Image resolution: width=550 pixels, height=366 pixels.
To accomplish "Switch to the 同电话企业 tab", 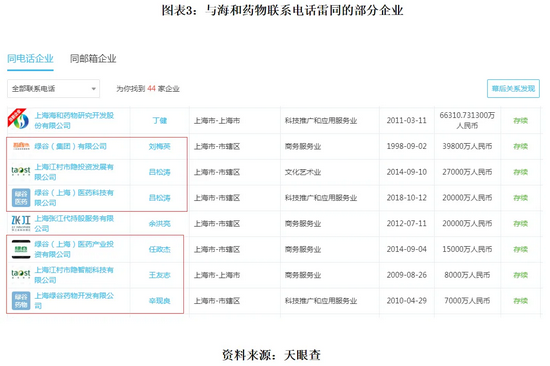I will tap(31, 59).
